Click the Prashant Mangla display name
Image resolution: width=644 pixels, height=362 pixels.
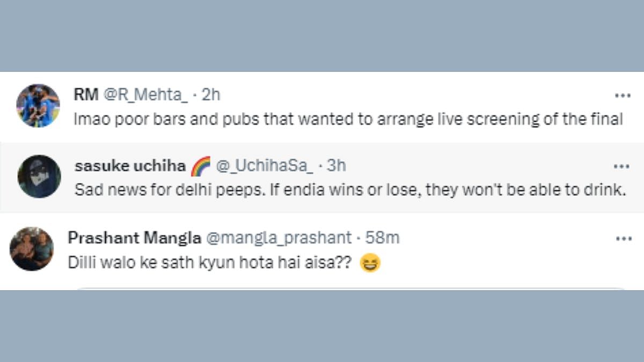coord(134,238)
